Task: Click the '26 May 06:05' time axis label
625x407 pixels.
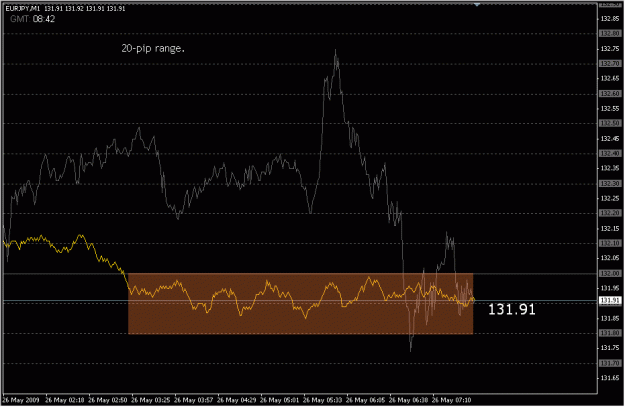Action: (366, 400)
